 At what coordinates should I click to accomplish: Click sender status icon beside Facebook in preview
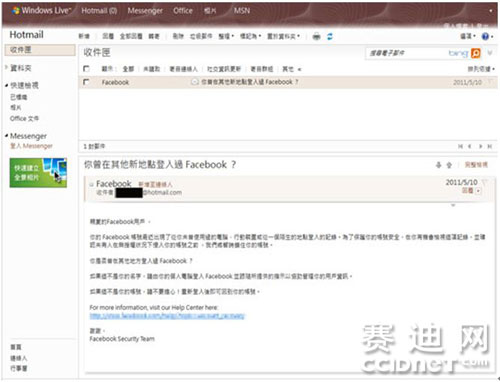[x=91, y=184]
